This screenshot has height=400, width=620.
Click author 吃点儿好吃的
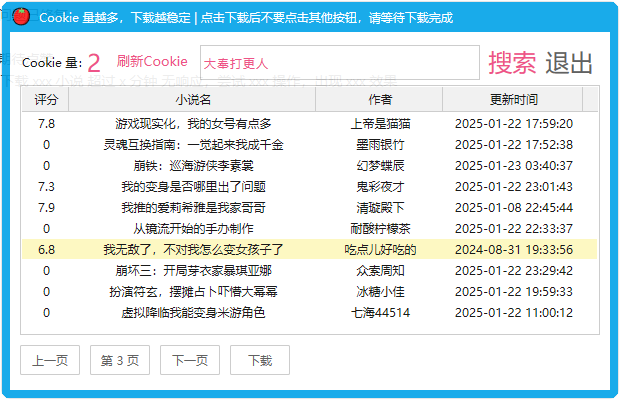point(380,249)
